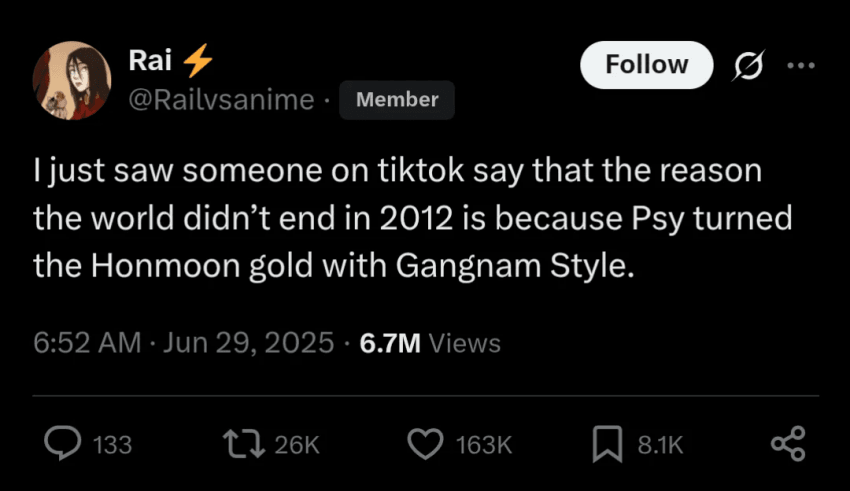Screen dimensions: 850x491
Task: Open Rai's profile picture avatar
Action: pos(72,81)
